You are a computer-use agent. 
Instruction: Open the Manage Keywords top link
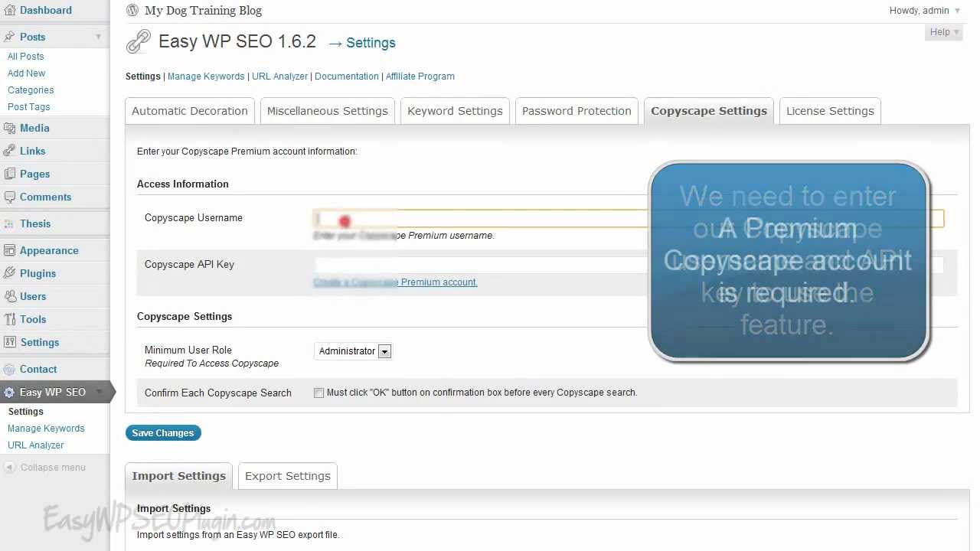206,77
